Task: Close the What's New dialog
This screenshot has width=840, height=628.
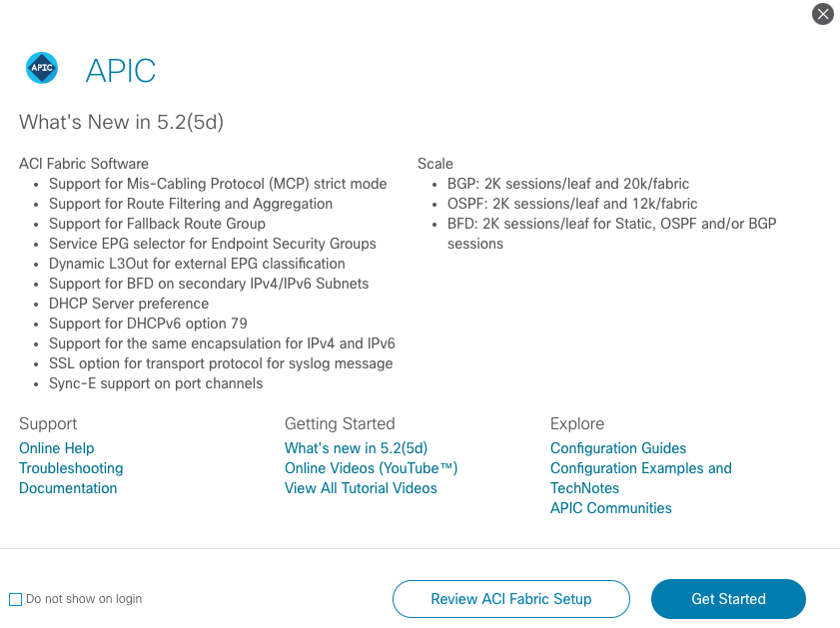Action: click(823, 14)
